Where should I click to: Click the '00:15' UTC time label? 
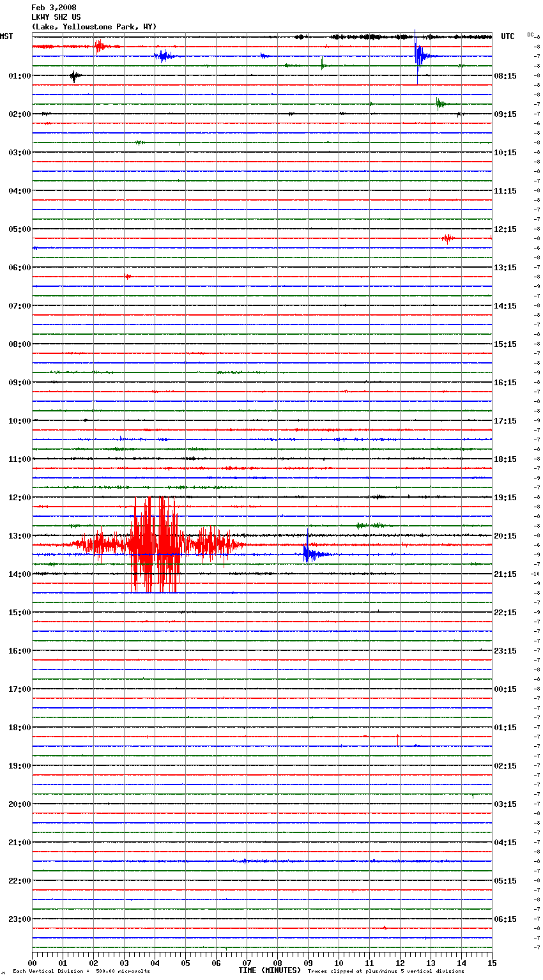coord(505,689)
